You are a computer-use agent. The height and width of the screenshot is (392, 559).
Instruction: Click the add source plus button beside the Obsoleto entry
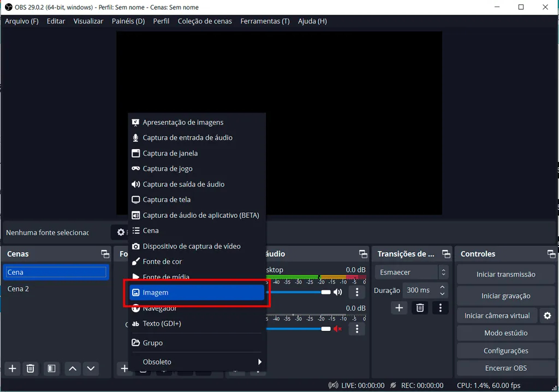point(124,369)
